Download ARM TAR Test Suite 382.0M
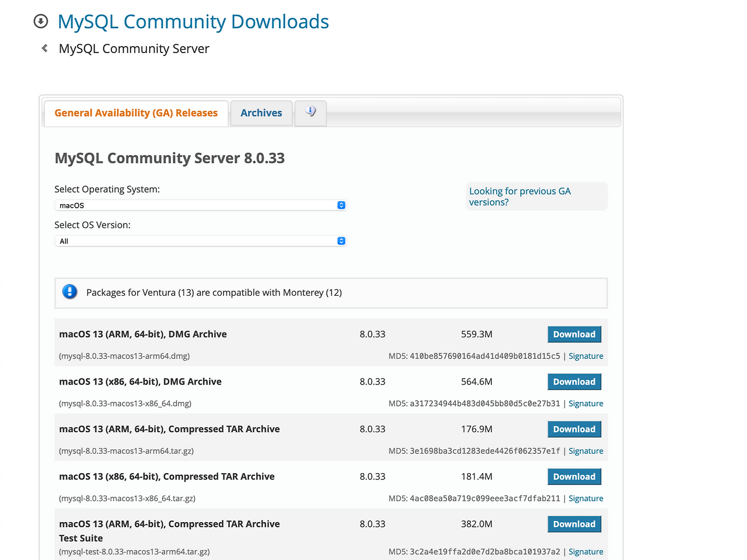Viewport: 747px width, 560px height. coord(574,524)
